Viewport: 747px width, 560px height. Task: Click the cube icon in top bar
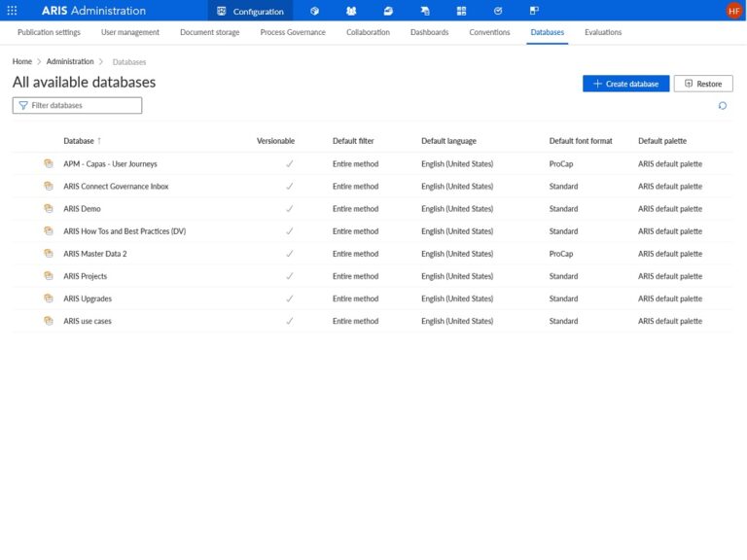click(x=314, y=11)
